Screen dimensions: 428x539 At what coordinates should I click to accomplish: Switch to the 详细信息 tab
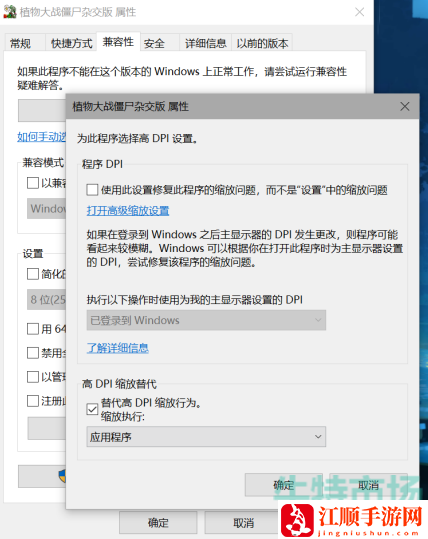(205, 43)
